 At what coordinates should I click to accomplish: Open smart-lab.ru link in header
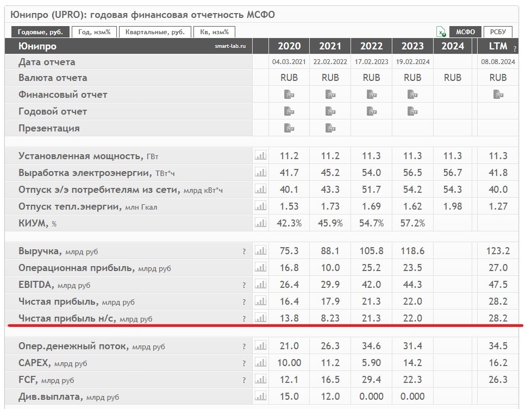230,46
